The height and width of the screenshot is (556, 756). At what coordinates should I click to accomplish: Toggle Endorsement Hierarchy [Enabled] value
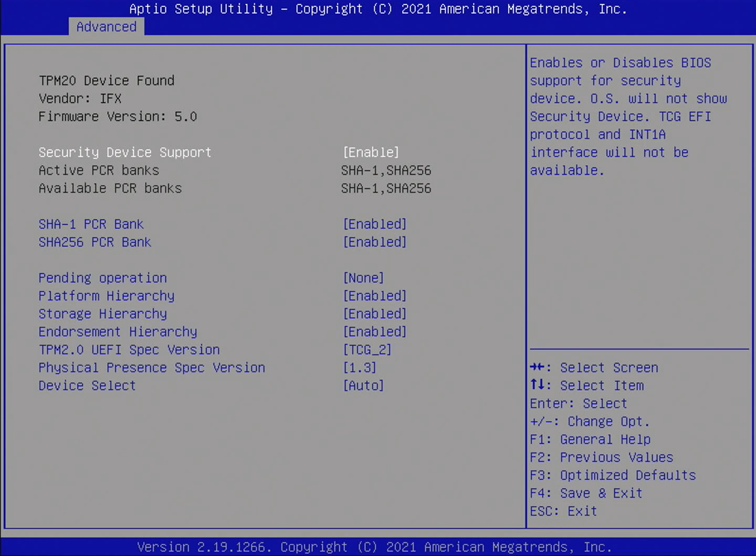pyautogui.click(x=374, y=332)
